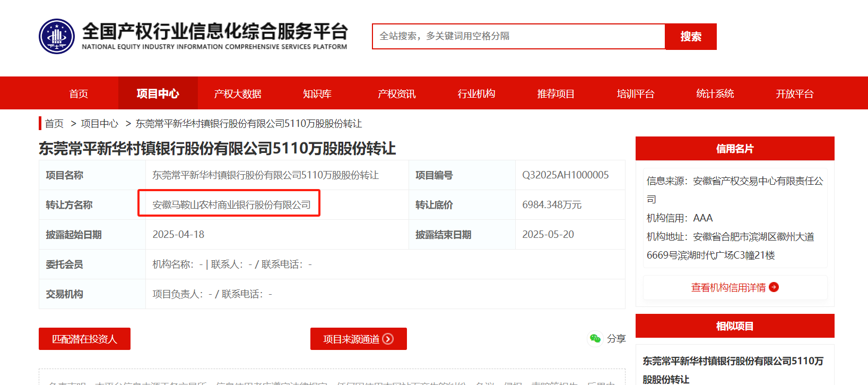Image resolution: width=868 pixels, height=385 pixels.
Task: Click the page heading 东莞常平新华村镇银行...股份转让
Action: pos(218,148)
